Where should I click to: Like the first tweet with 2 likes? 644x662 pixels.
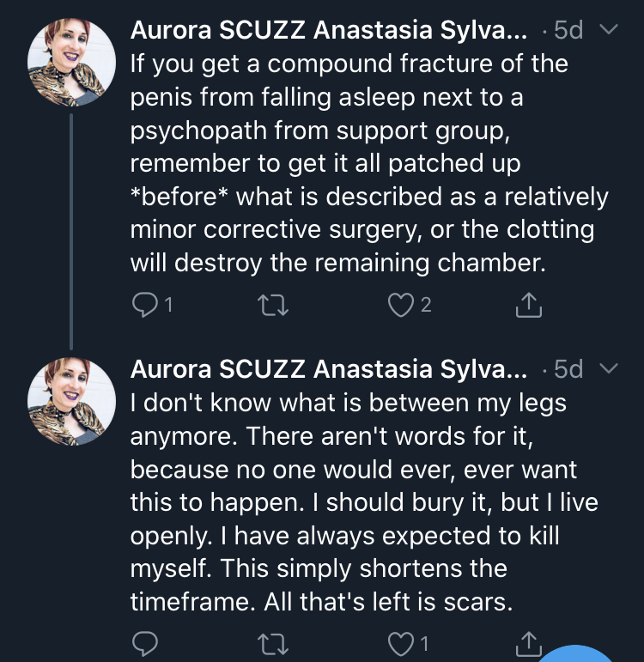pos(400,305)
